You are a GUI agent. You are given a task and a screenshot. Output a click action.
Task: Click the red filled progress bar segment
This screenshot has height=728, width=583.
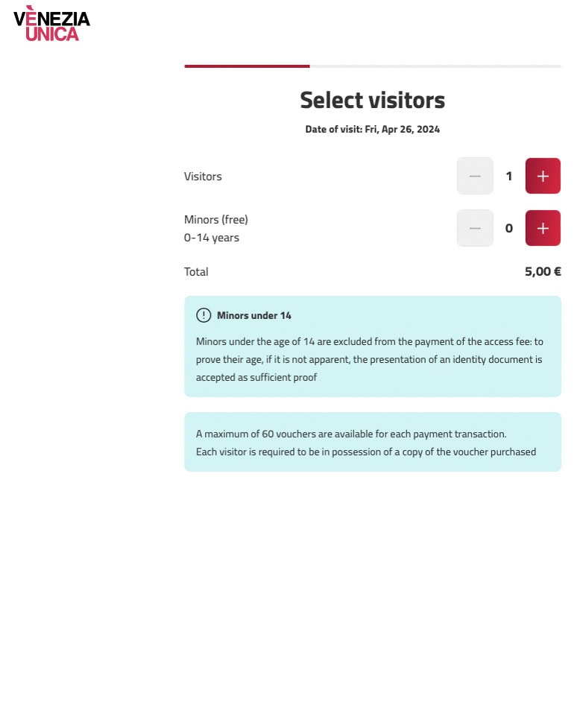click(x=247, y=66)
